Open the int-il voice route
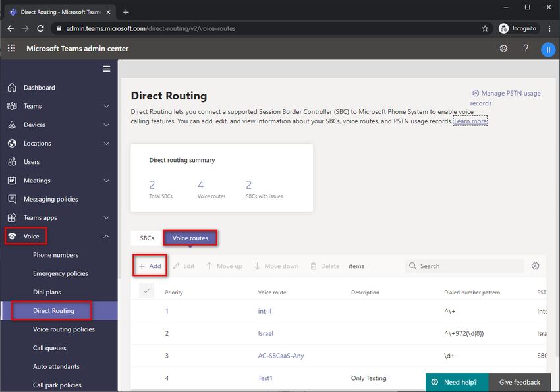Screen dimensions: 560x392 (265, 312)
